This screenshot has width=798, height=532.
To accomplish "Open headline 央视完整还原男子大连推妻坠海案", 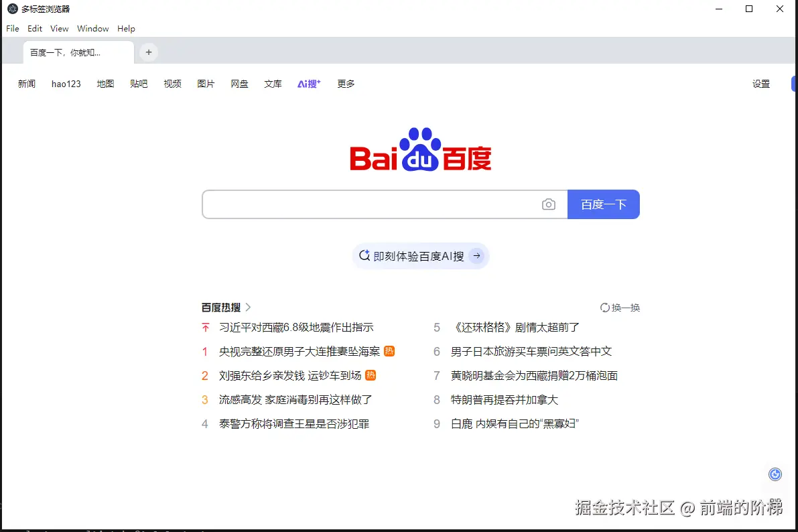I will 300,351.
